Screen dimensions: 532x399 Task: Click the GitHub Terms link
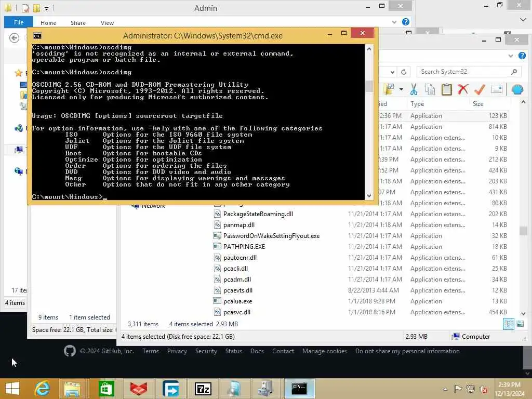151,351
